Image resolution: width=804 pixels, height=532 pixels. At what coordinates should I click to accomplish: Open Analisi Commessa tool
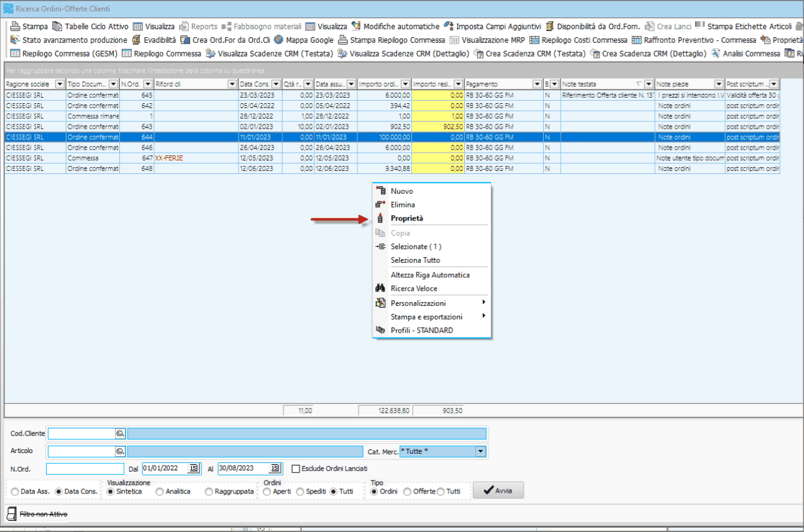click(746, 53)
